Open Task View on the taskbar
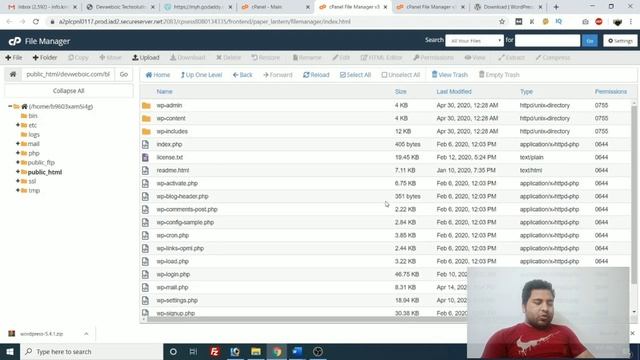The image size is (640, 360). [193, 351]
